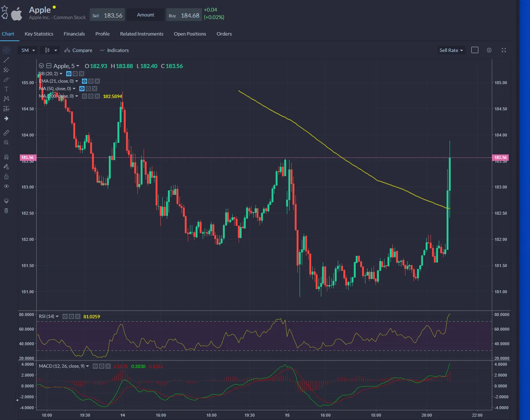Click the Amount input field
Viewport: 530px width, 420px height.
(145, 15)
